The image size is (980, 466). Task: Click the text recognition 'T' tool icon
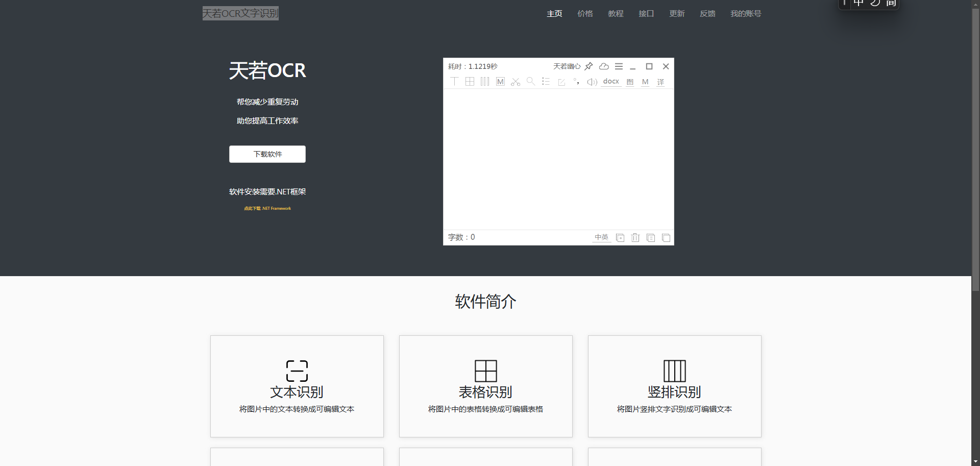coord(454,82)
